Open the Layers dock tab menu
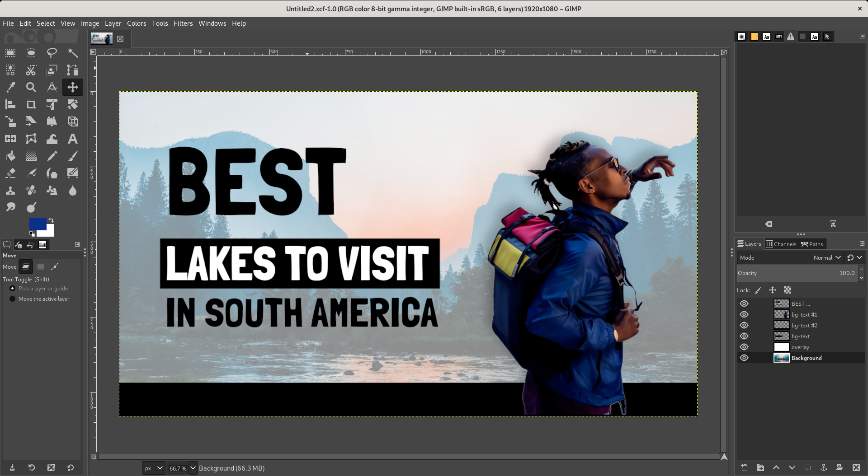The width and height of the screenshot is (868, 476). point(862,244)
